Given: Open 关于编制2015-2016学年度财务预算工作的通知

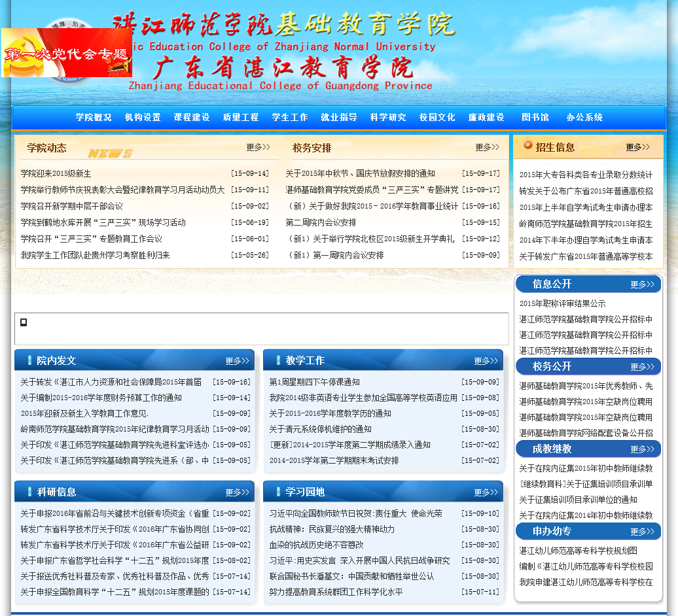Looking at the screenshot, I should (x=101, y=398).
